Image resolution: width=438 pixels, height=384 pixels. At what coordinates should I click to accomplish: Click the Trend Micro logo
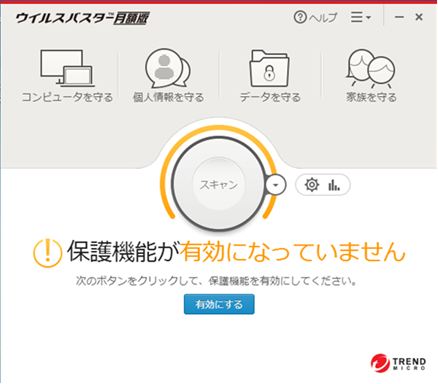(x=398, y=363)
